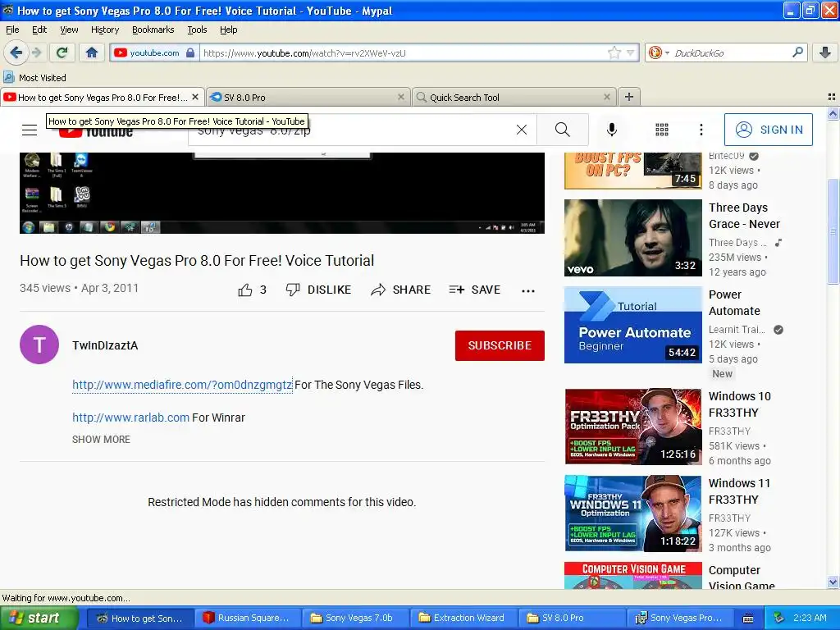This screenshot has height=630, width=840.
Task: Open the Help menu
Action: (228, 30)
